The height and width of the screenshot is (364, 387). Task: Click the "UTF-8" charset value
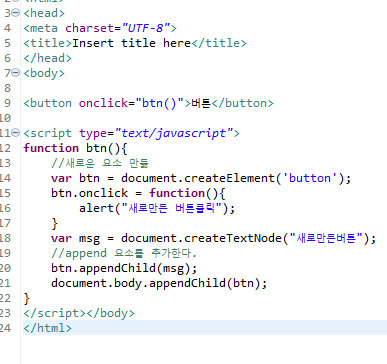[x=146, y=28]
